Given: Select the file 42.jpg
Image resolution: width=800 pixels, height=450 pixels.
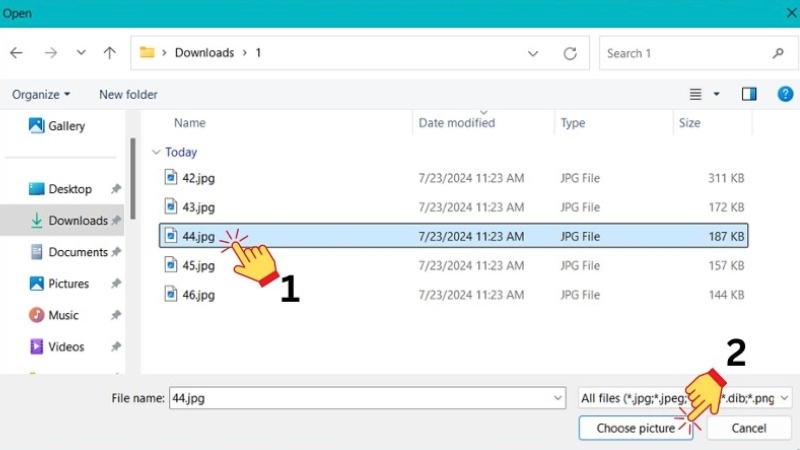Looking at the screenshot, I should point(198,178).
